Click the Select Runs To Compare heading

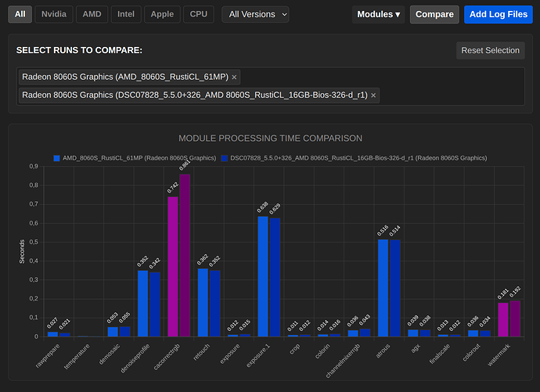[x=79, y=50]
